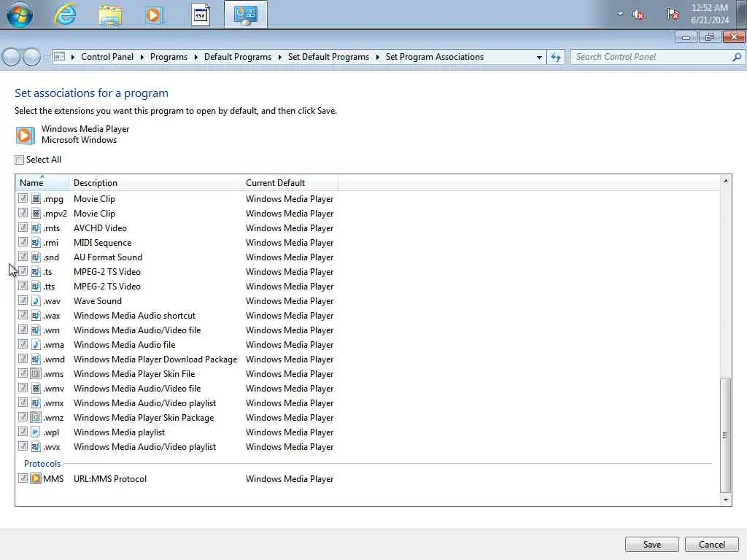The width and height of the screenshot is (747, 560).
Task: Sort by Description column header
Action: pos(155,183)
